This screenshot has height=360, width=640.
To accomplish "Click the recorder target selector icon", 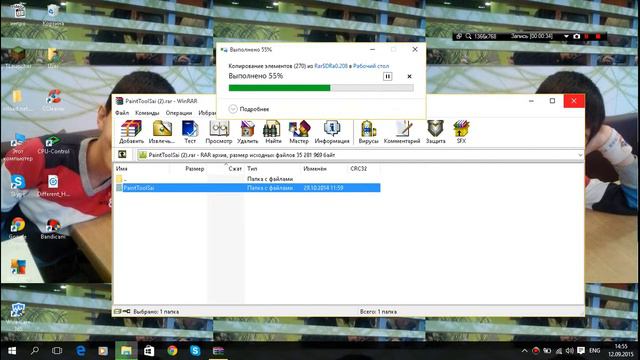I will (459, 36).
